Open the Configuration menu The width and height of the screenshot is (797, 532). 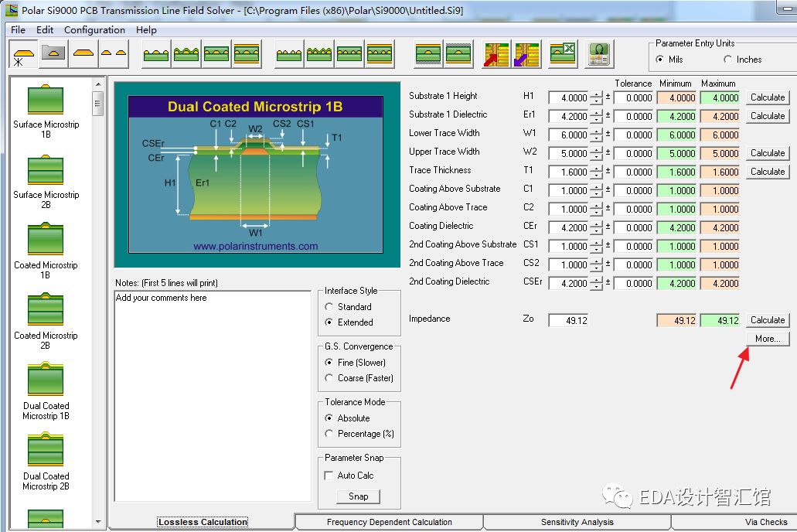coord(94,29)
